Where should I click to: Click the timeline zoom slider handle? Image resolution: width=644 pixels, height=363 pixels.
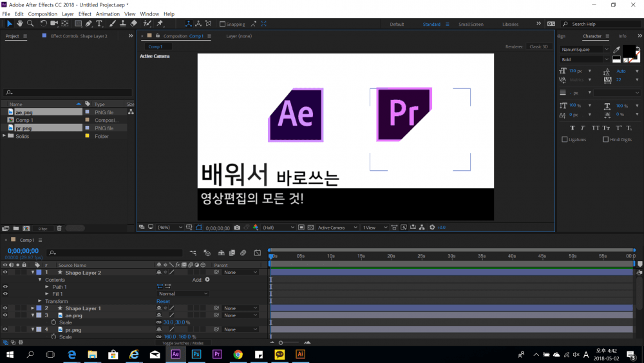point(281,342)
